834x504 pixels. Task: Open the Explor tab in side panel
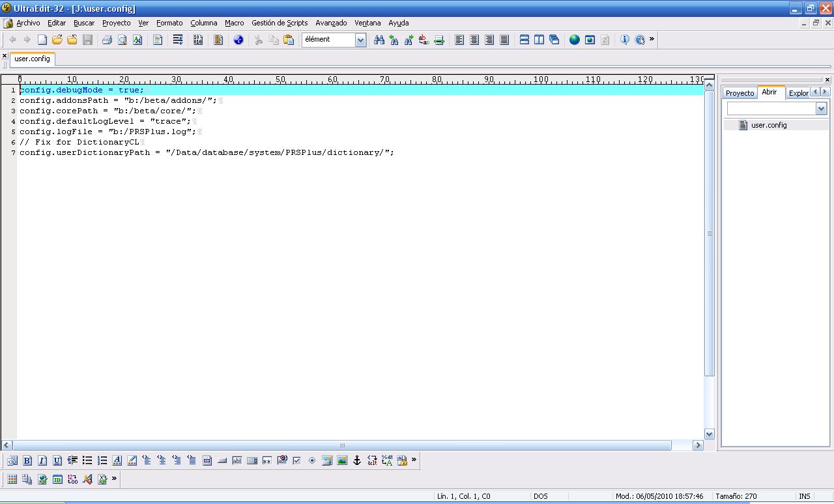click(x=798, y=93)
